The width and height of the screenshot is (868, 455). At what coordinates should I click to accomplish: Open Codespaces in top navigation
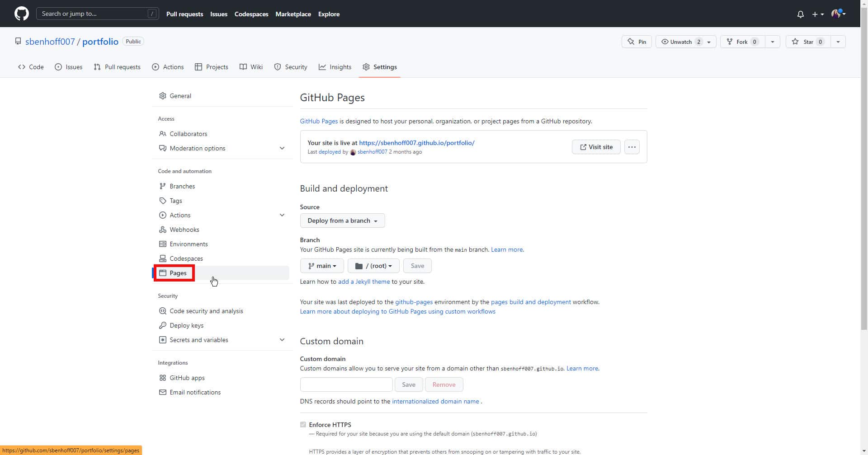tap(251, 14)
